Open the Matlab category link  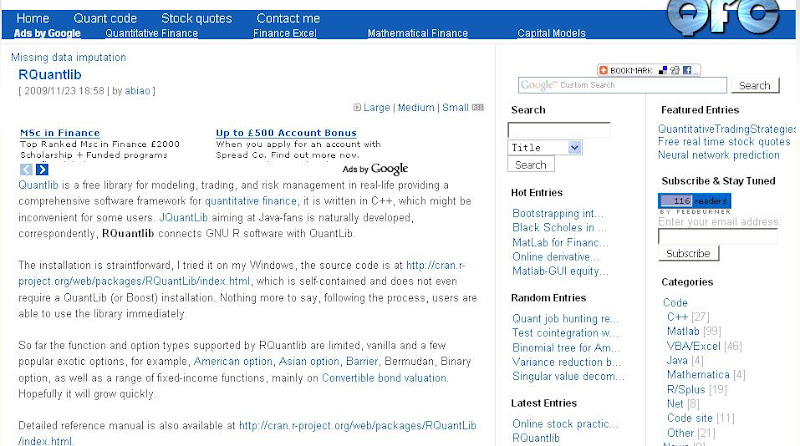(x=683, y=331)
